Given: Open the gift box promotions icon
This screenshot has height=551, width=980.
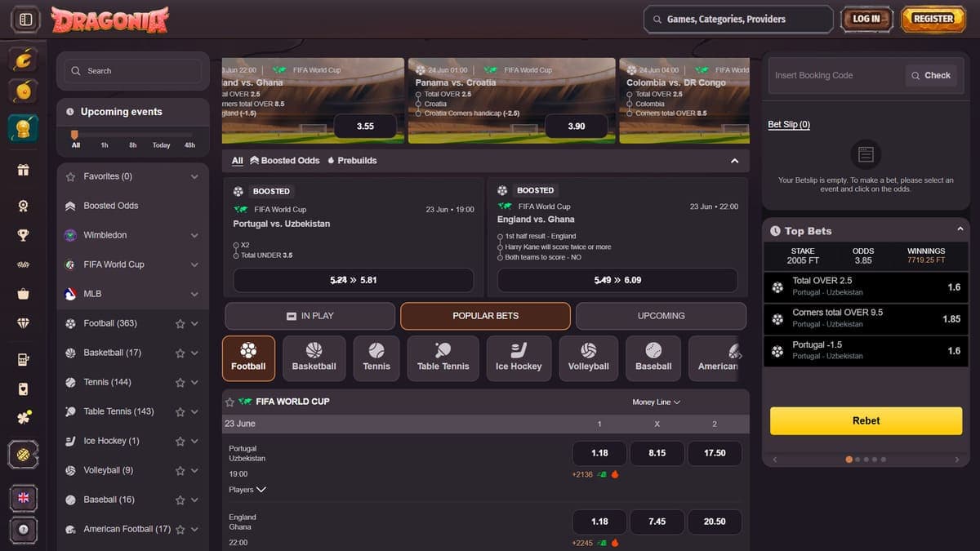Looking at the screenshot, I should pyautogui.click(x=24, y=170).
